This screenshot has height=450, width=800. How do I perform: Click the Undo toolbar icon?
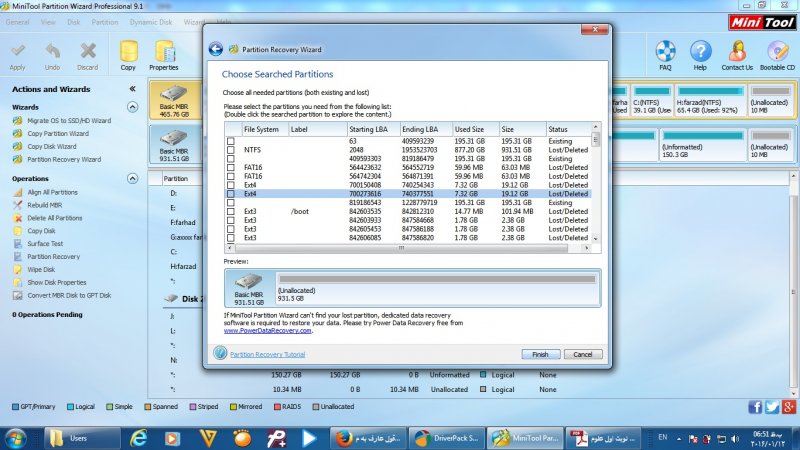[52, 51]
